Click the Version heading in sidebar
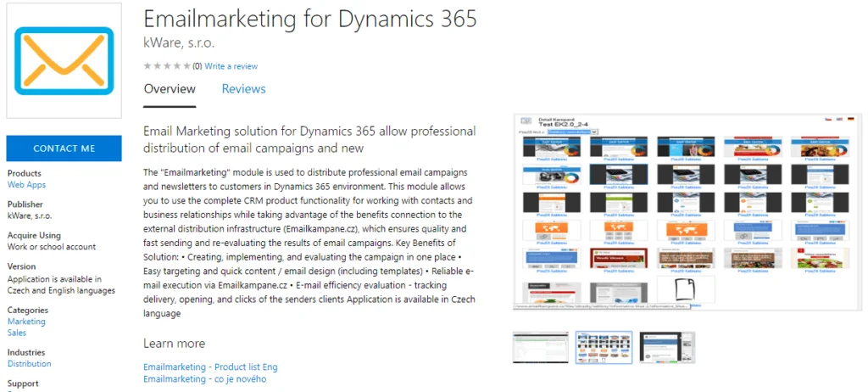 coord(21,266)
